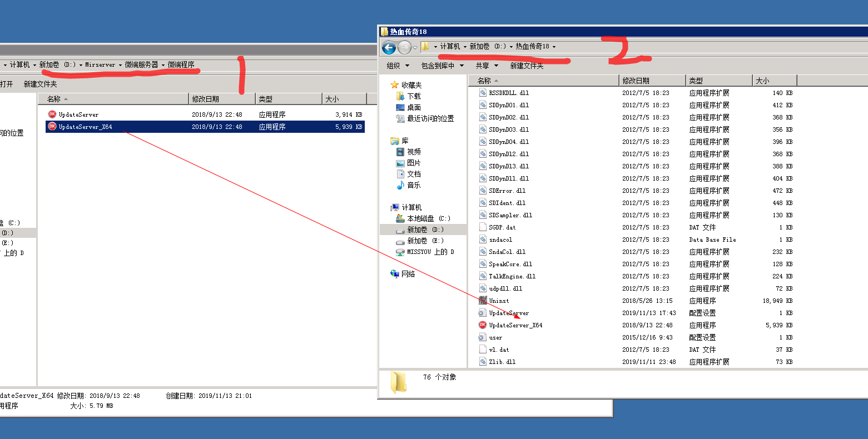This screenshot has width=868, height=439.
Task: Click the folder icon in the right address bar
Action: (425, 46)
